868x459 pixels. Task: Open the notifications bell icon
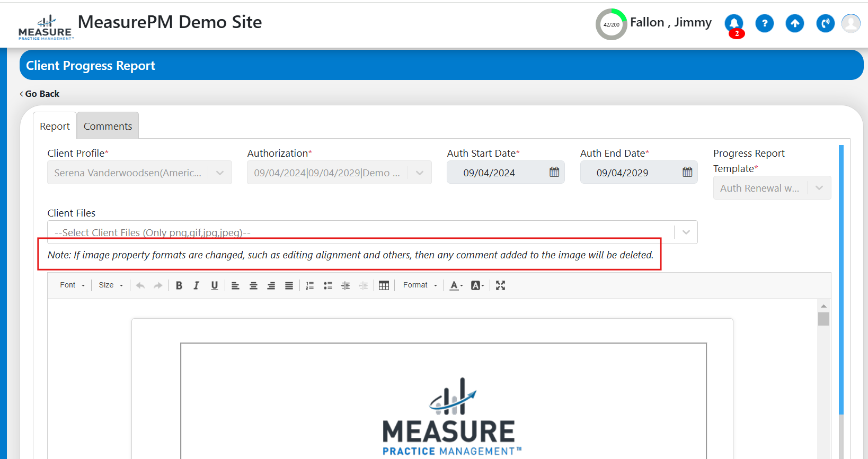pyautogui.click(x=734, y=23)
